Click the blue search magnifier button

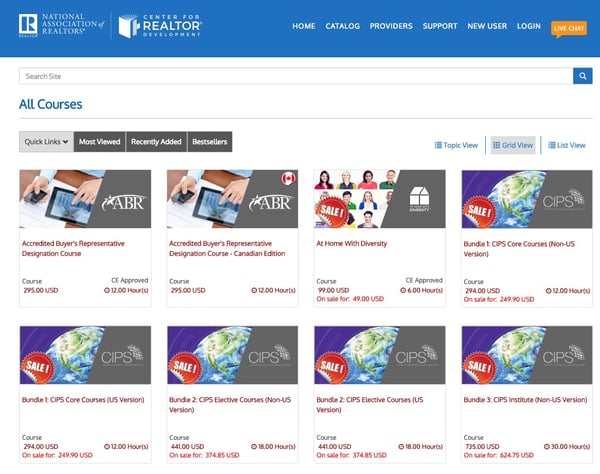click(582, 76)
